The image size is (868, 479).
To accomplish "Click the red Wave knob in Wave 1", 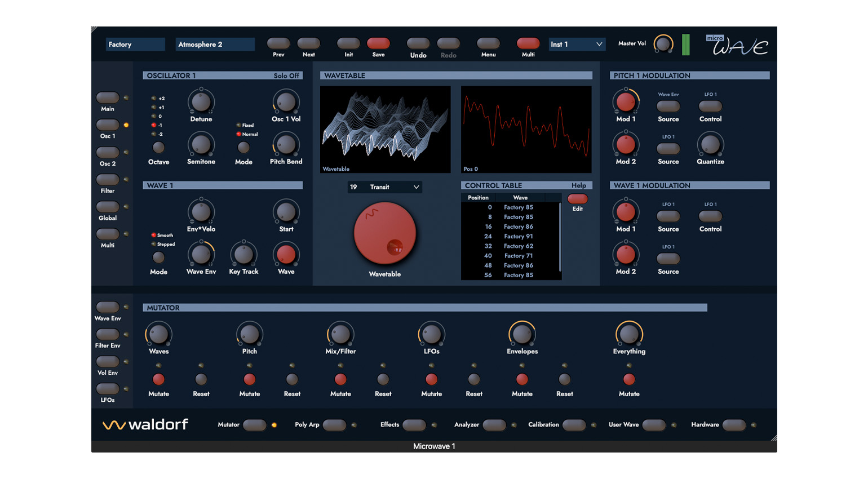I will (x=286, y=254).
